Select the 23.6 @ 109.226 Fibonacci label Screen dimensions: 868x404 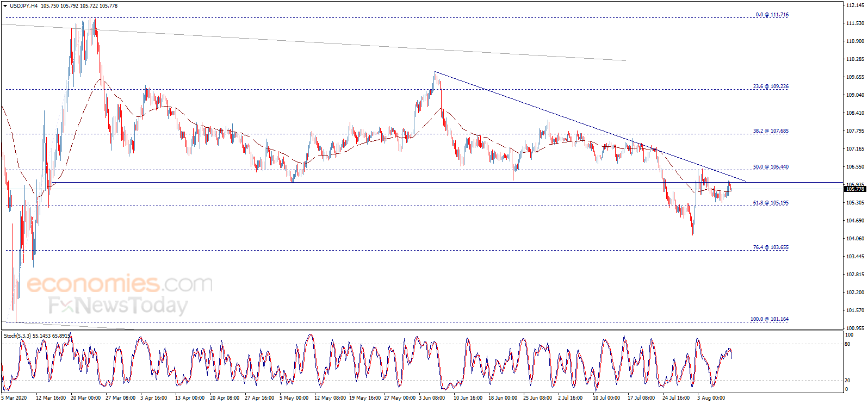click(770, 86)
